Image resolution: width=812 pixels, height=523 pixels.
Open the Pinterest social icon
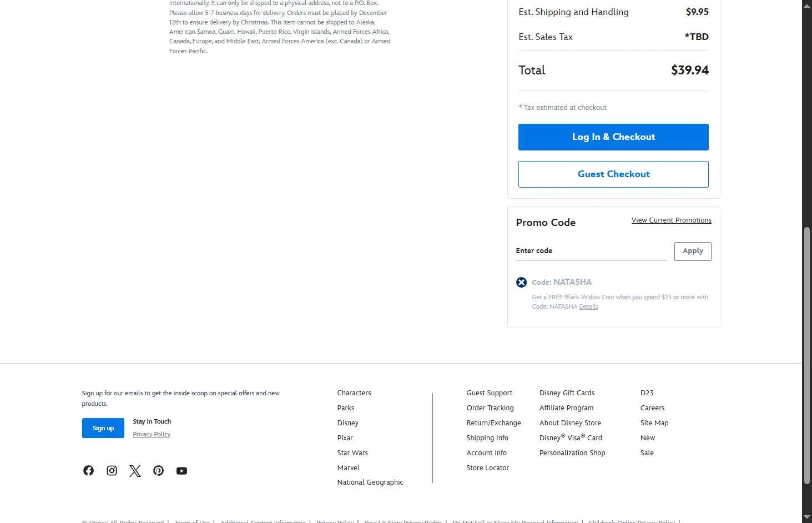(158, 471)
